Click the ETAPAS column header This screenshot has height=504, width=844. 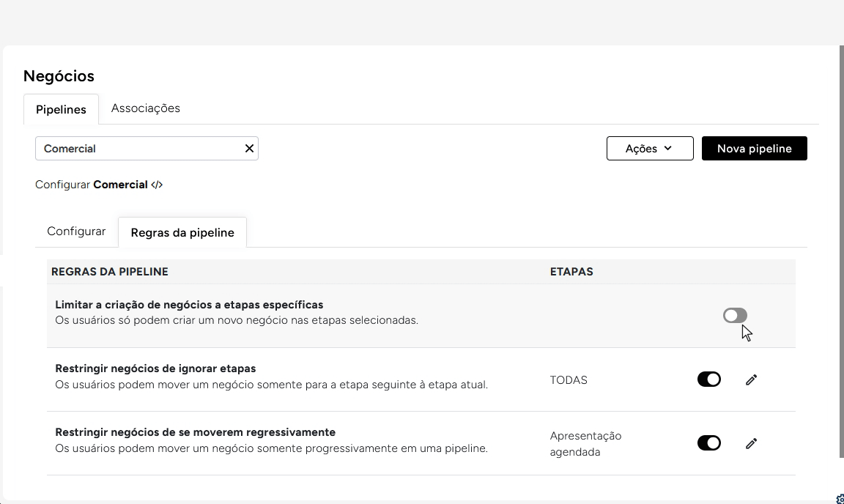click(571, 272)
